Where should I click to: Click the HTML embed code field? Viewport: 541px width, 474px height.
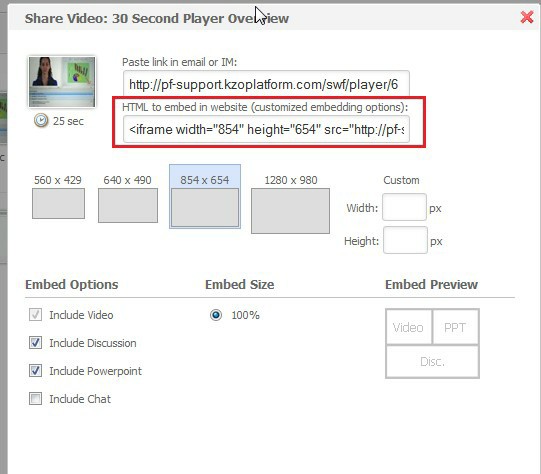[266, 129]
